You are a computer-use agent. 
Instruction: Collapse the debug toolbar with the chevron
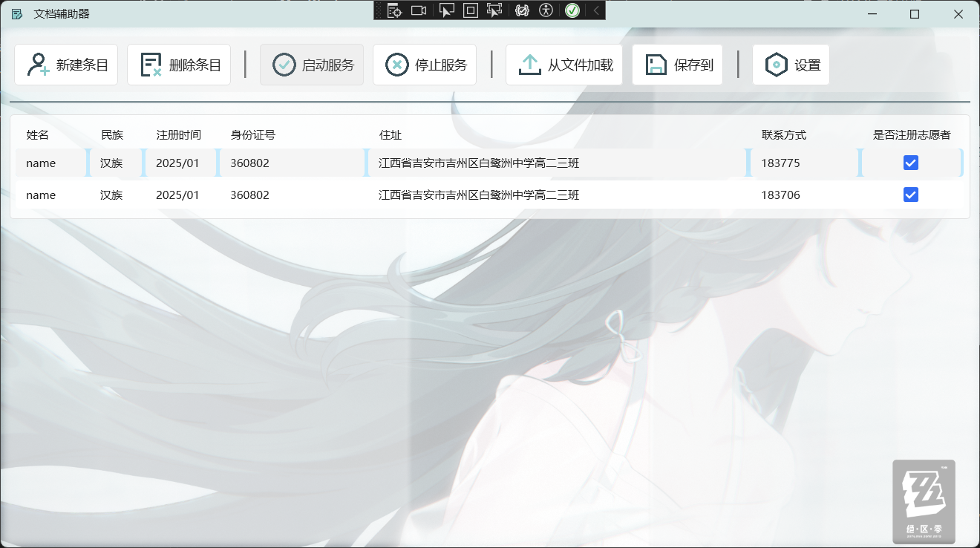(x=595, y=10)
